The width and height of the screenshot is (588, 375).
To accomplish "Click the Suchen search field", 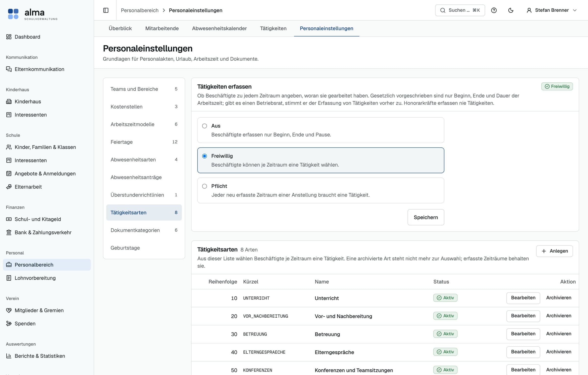I will point(460,10).
